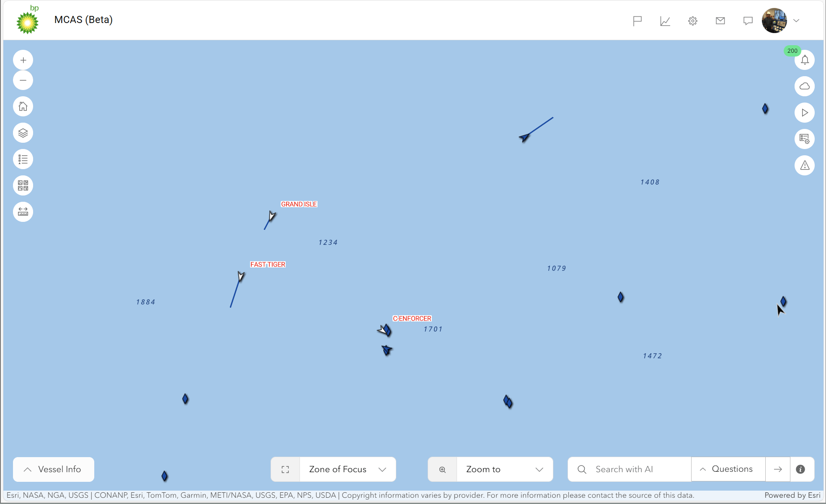Open the legend list icon
Screen dimensions: 826x504
[23, 159]
